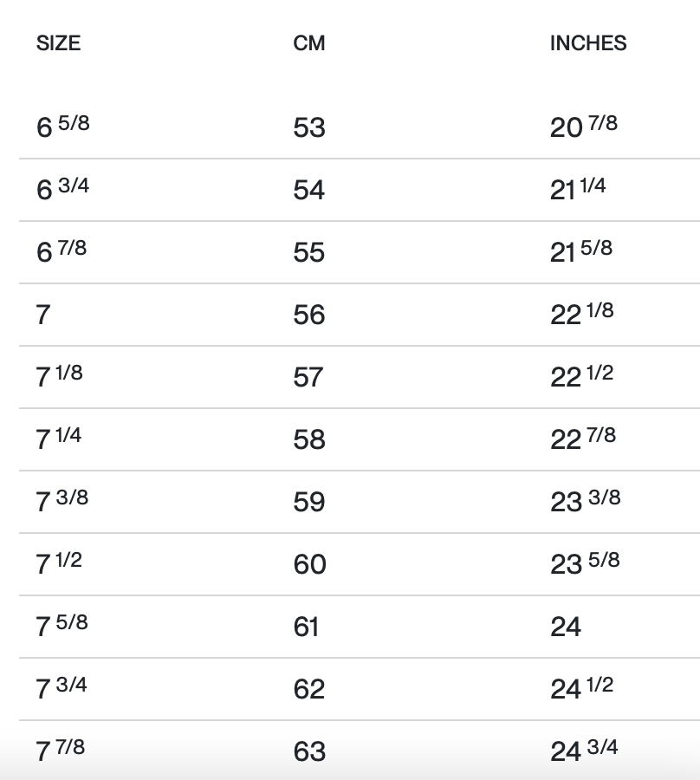
Task: Click the SIZE column header
Action: click(58, 43)
